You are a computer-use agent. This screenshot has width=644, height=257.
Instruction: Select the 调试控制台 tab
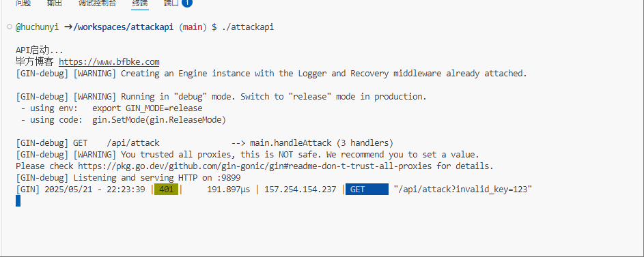97,3
